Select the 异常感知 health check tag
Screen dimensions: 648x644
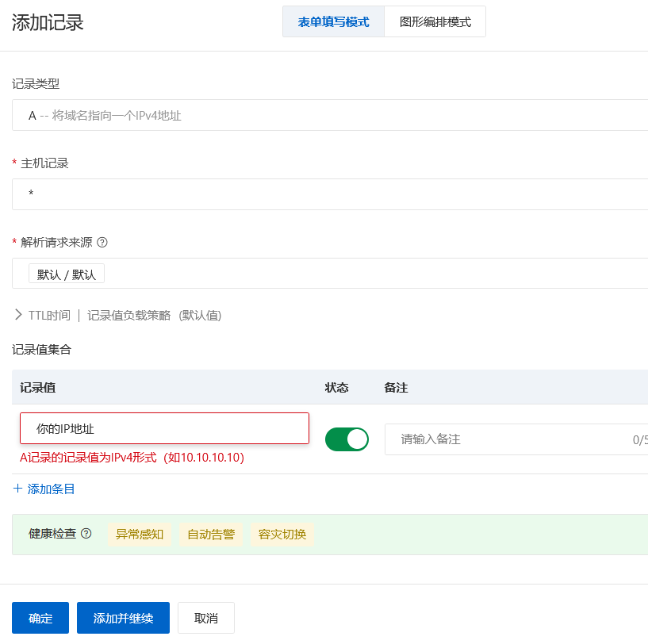tap(139, 534)
